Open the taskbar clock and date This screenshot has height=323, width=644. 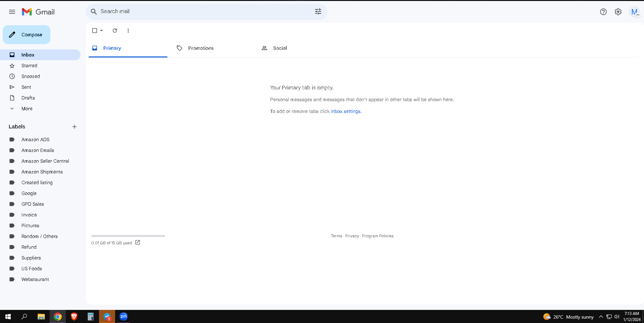(x=632, y=317)
